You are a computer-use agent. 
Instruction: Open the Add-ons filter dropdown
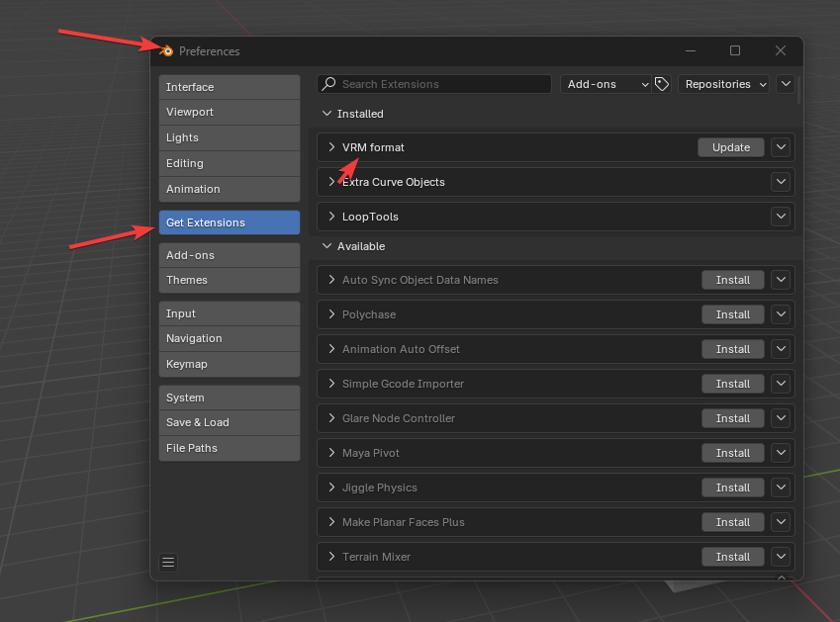[x=607, y=85]
